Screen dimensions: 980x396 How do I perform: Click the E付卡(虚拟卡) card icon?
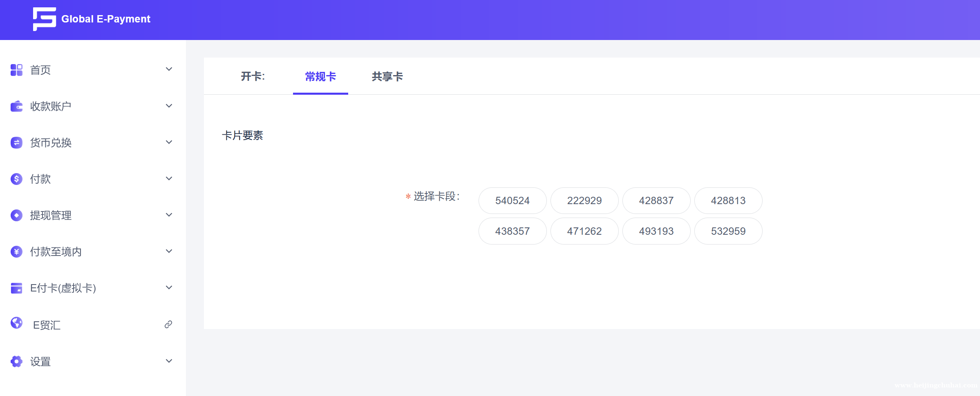pyautogui.click(x=16, y=288)
